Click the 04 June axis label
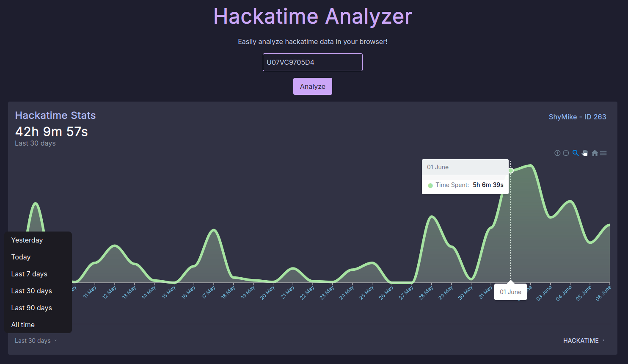 click(564, 293)
